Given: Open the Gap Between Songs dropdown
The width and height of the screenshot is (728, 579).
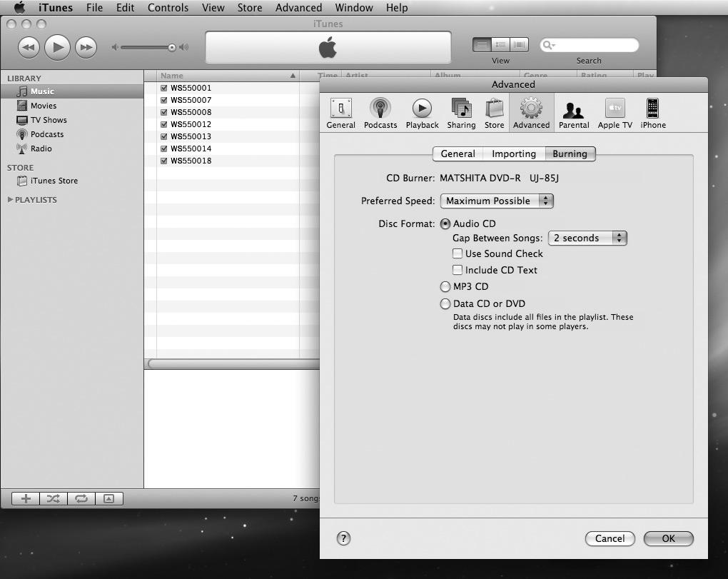Looking at the screenshot, I should [x=587, y=238].
